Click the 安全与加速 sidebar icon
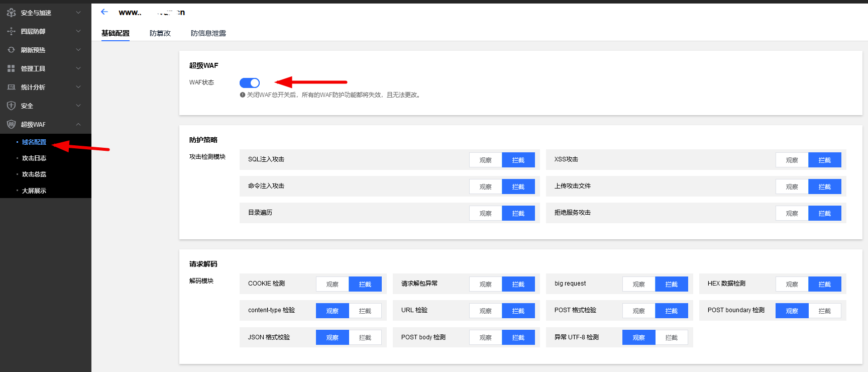868x372 pixels. pyautogui.click(x=11, y=13)
